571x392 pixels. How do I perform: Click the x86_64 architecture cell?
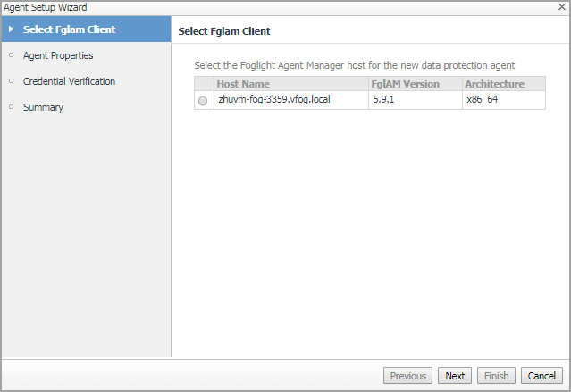click(483, 100)
